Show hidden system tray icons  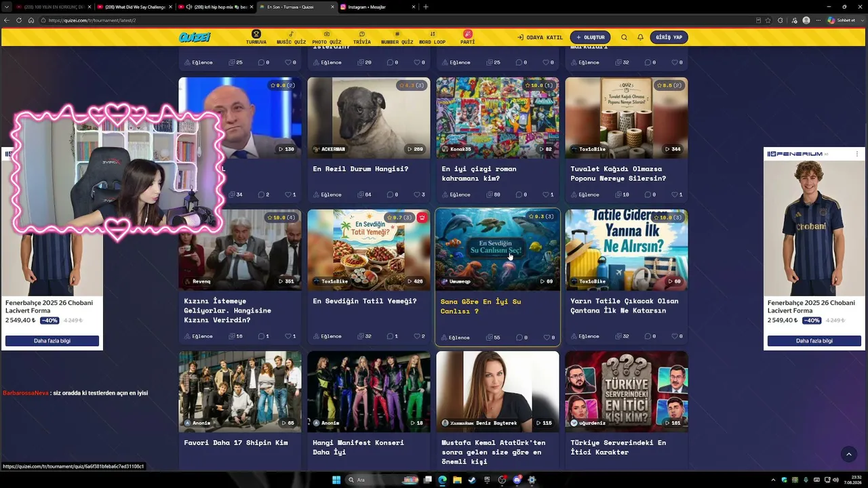pos(773,480)
